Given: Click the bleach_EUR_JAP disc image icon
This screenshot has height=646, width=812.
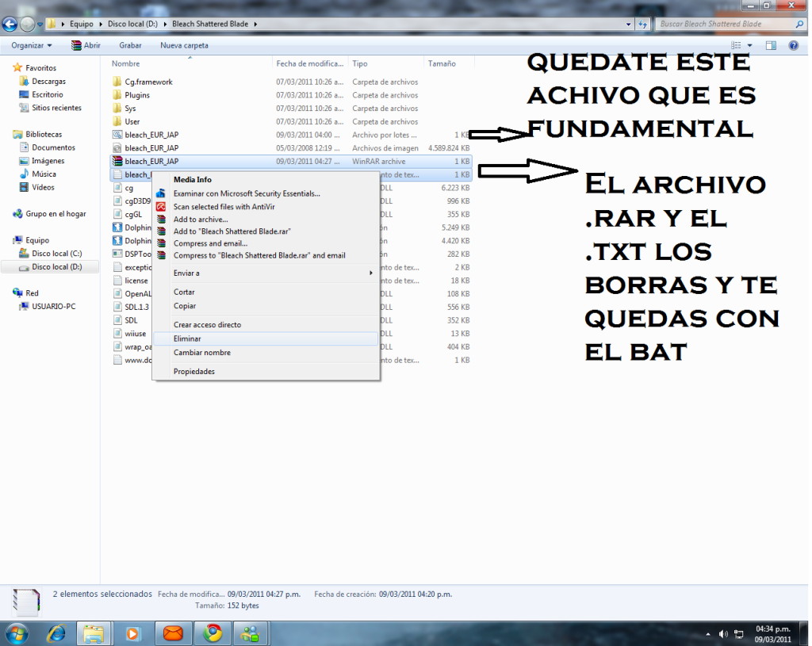Looking at the screenshot, I should 117,148.
